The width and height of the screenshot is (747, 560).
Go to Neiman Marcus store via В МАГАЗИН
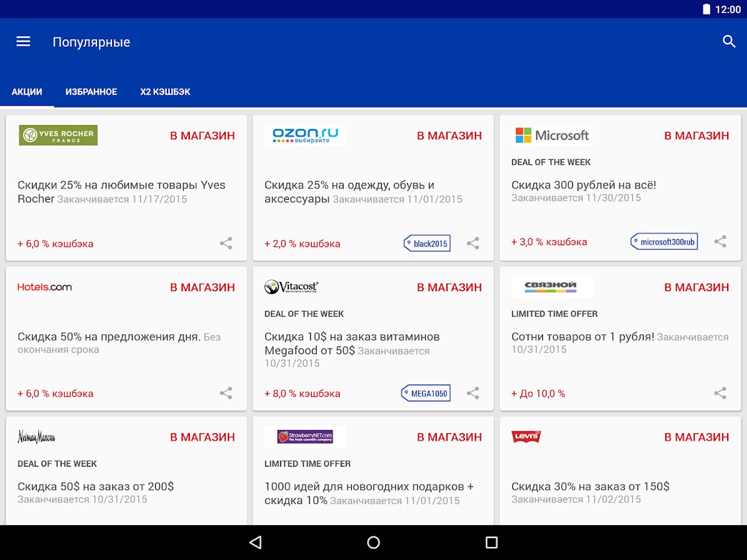coord(203,437)
